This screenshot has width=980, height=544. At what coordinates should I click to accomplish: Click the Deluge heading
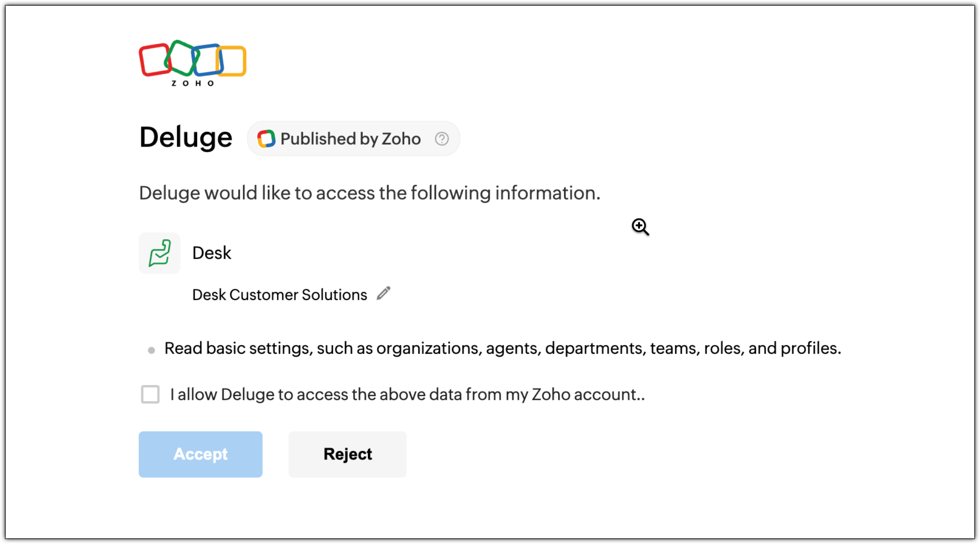(186, 137)
